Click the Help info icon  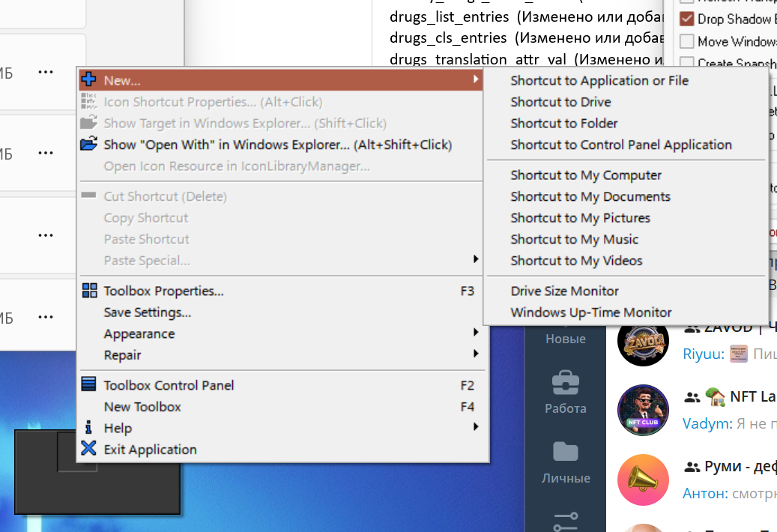pyautogui.click(x=89, y=428)
